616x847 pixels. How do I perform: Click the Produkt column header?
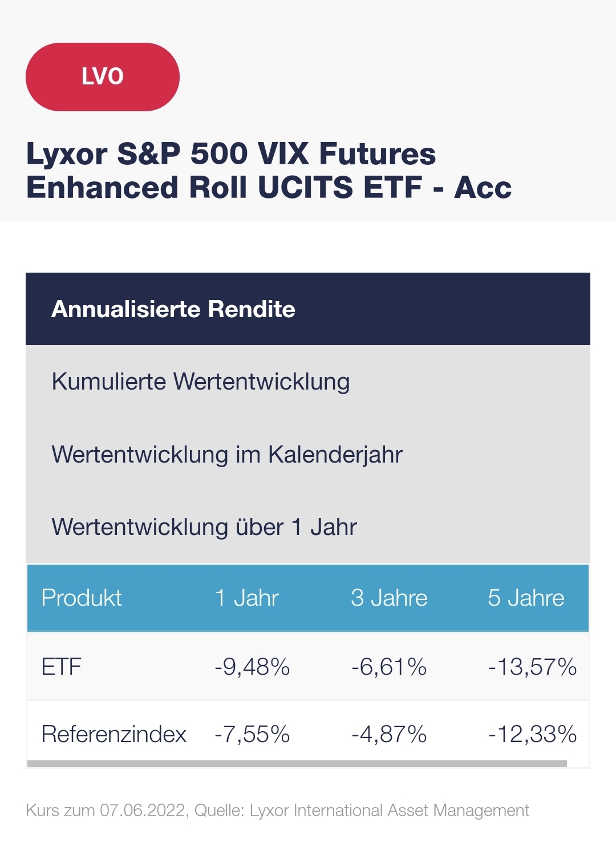[82, 598]
